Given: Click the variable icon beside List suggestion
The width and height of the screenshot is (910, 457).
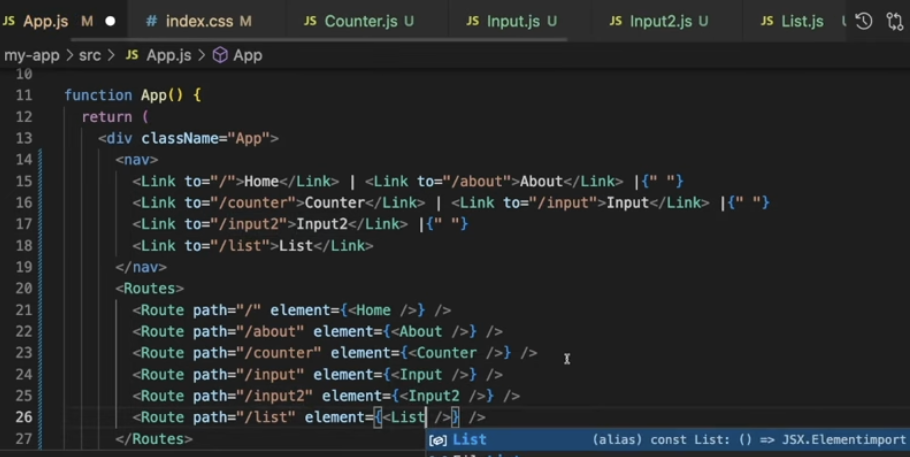Looking at the screenshot, I should point(438,440).
